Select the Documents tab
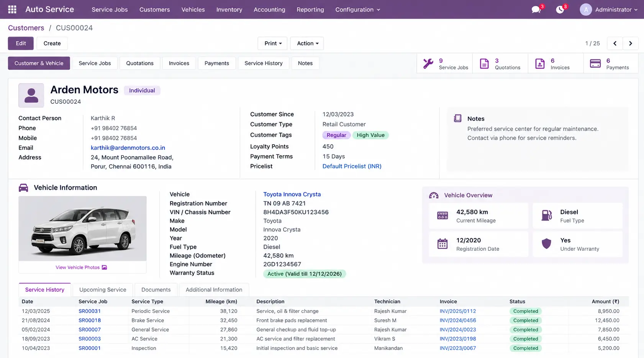Viewport: 644px width, 358px height. [156, 290]
